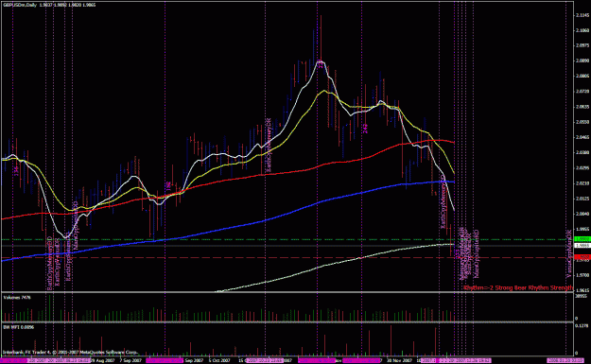This screenshot has width=591, height=364.
Task: Click the red price tag on price axis
Action: coord(582,257)
